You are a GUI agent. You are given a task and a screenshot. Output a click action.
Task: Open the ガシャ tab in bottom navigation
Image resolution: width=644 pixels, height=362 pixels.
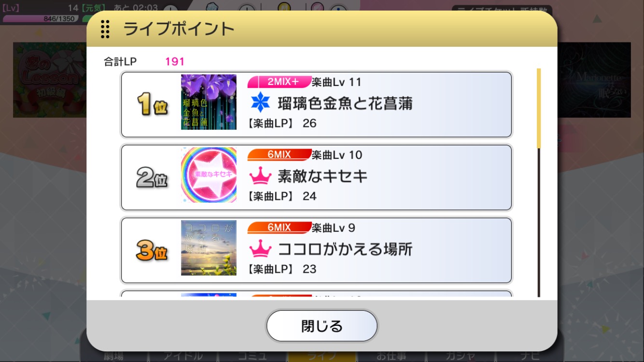pos(460,356)
